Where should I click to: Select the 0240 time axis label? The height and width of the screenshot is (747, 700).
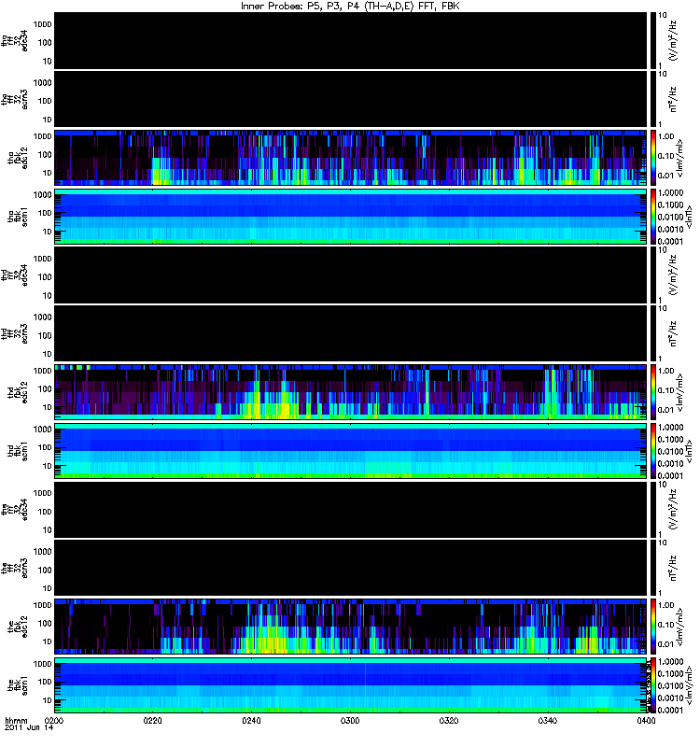click(x=251, y=720)
